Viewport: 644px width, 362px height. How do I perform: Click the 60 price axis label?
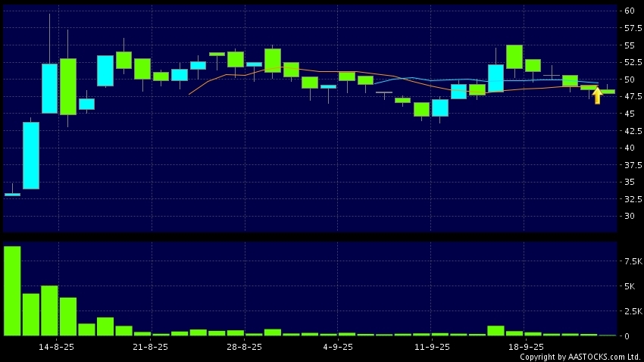click(630, 11)
